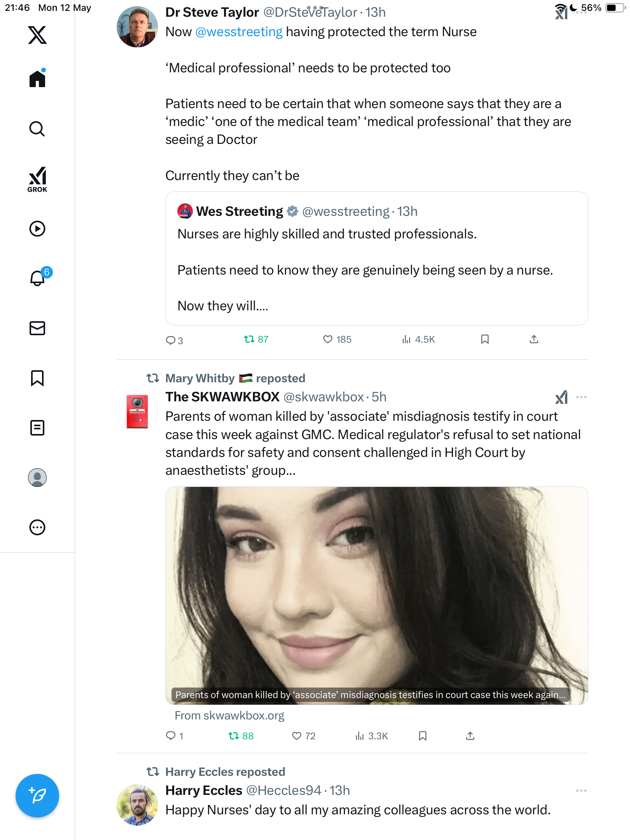Open the Grok icon in the sidebar
Viewport: 630px width, 840px height.
37,179
